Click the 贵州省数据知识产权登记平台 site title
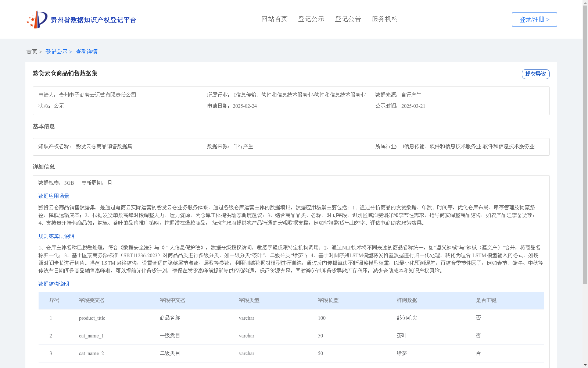The image size is (588, 368). point(93,20)
